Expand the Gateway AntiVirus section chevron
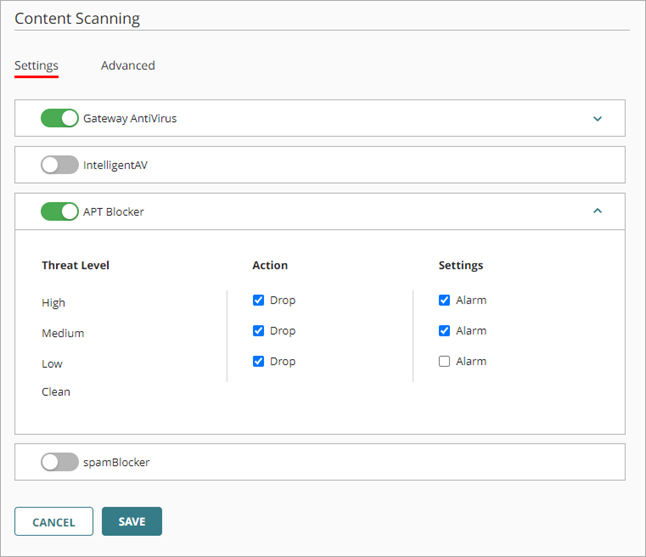This screenshot has height=557, width=646. tap(597, 118)
